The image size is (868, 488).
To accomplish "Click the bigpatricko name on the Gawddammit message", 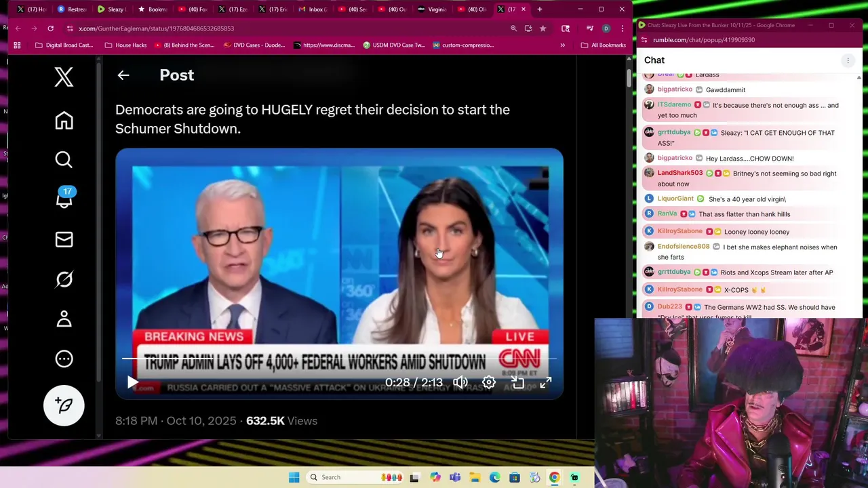I will [x=675, y=89].
